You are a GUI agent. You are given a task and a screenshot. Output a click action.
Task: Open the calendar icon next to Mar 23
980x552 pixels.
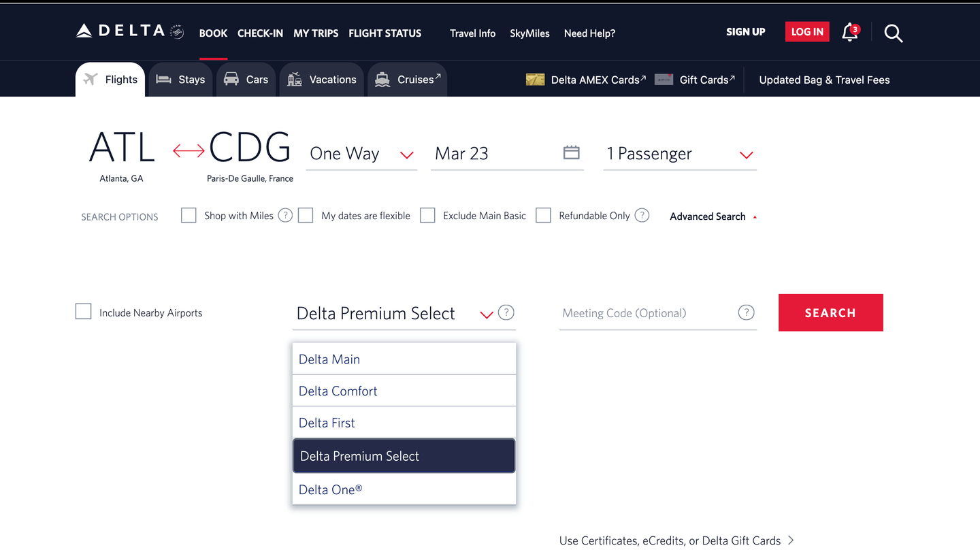[572, 152]
